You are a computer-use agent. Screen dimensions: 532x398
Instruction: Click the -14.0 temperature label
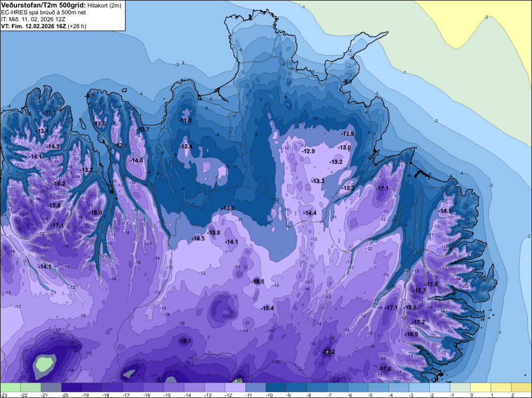136,160
